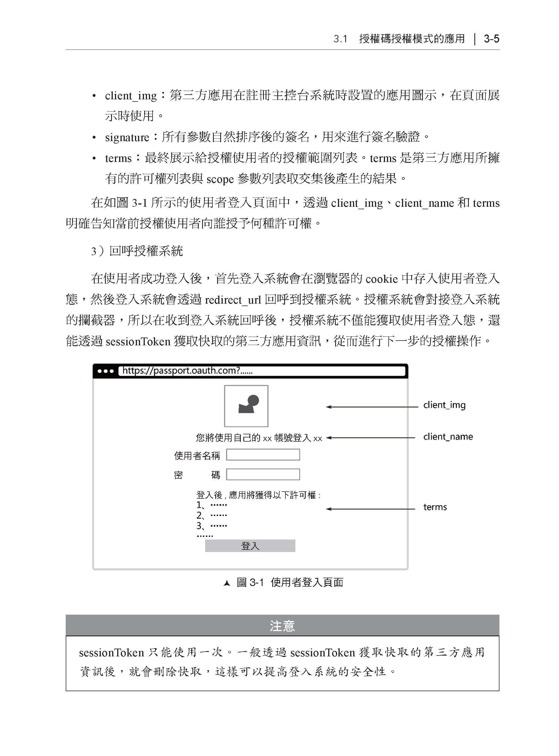Click the 使用者名稱 username input field
This screenshot has width=559, height=756.
point(274,455)
